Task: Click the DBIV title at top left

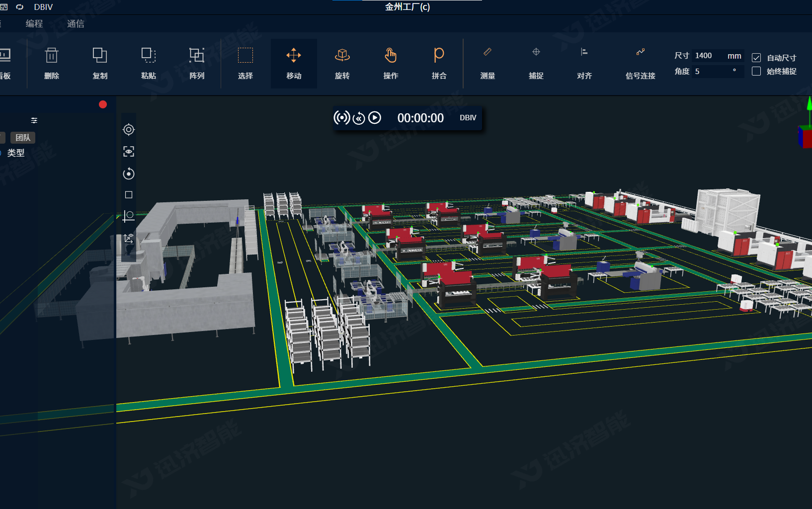Action: [x=43, y=7]
